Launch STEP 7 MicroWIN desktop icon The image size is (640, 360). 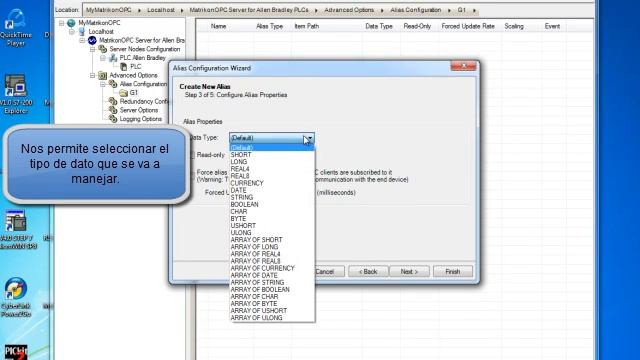click(16, 229)
